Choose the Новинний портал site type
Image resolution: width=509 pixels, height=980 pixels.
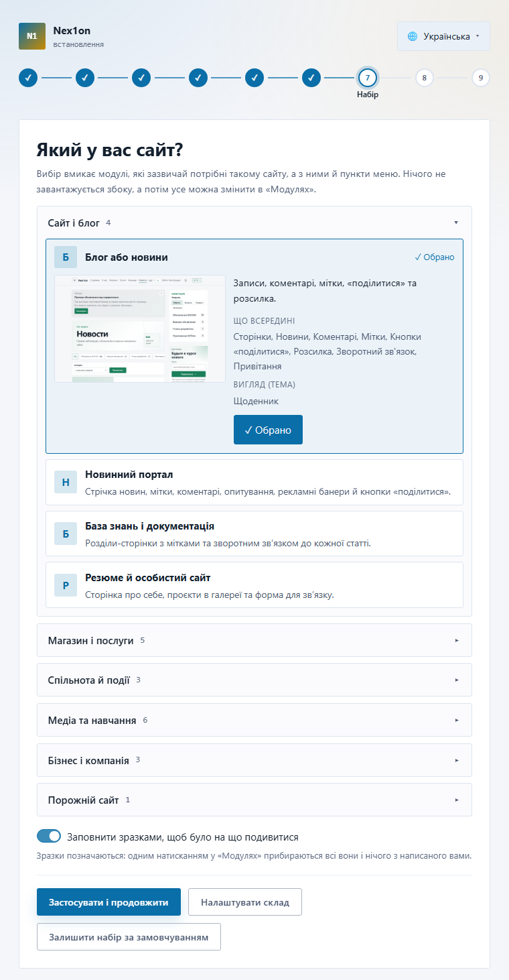tap(254, 482)
